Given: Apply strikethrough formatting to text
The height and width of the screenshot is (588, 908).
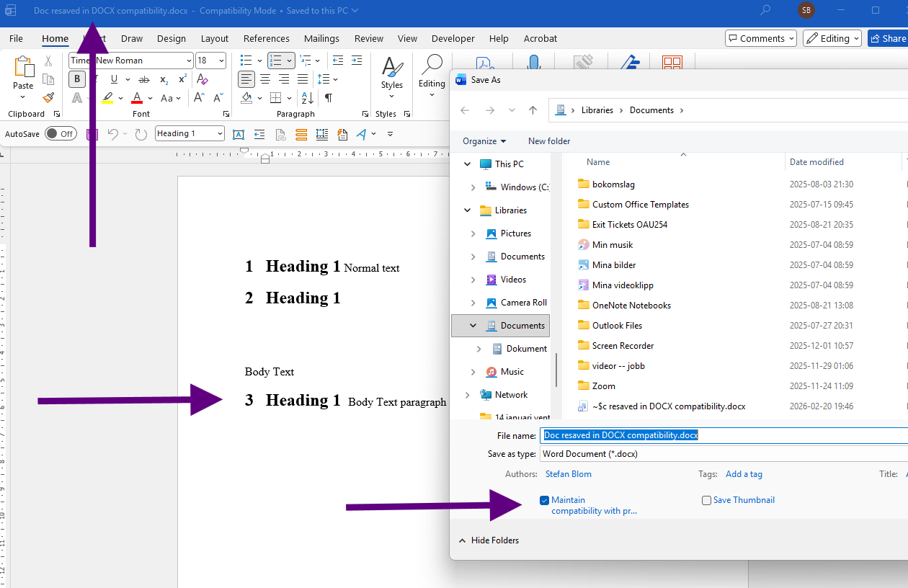Looking at the screenshot, I should [x=143, y=79].
